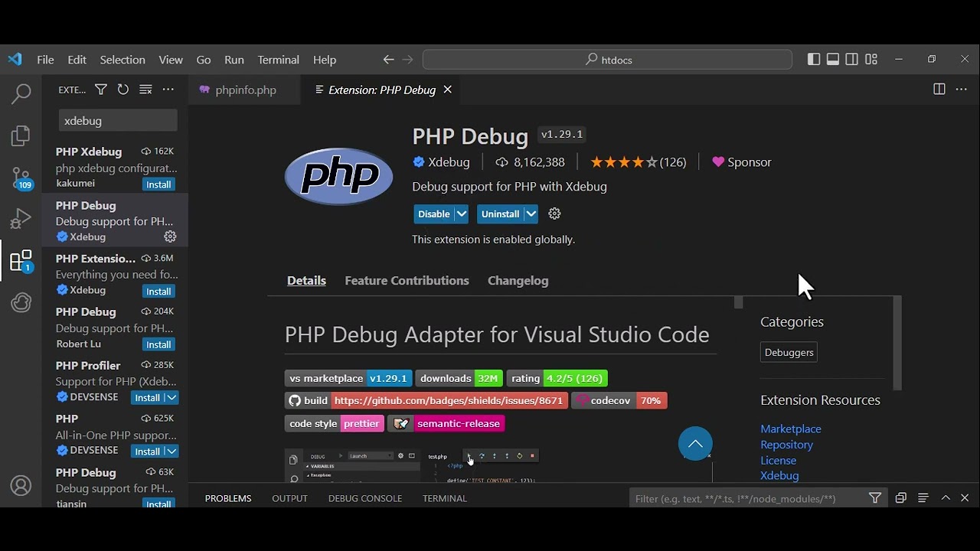980x551 pixels.
Task: Open the License resource link
Action: [x=778, y=461]
